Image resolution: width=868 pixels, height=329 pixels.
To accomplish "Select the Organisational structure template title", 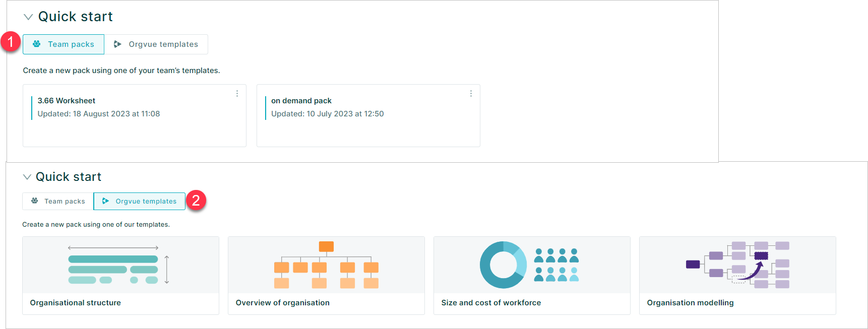I will click(75, 303).
